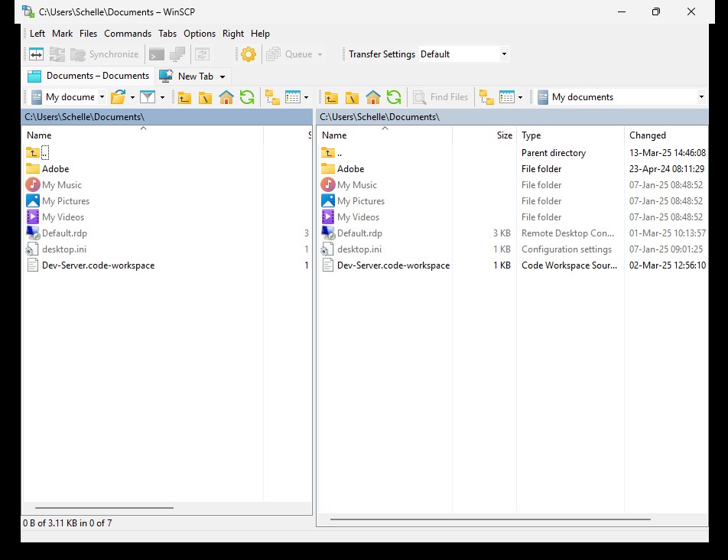The image size is (728, 560).
Task: Expand the Transfer Settings Default dropdown
Action: pos(504,54)
